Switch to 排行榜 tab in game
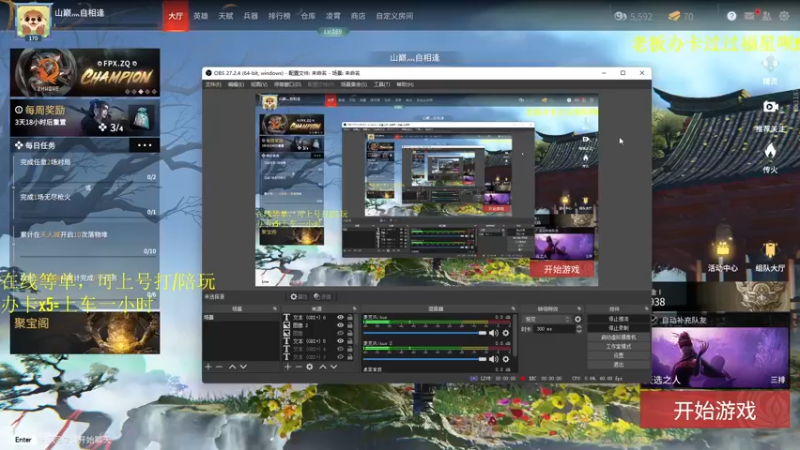 (279, 16)
